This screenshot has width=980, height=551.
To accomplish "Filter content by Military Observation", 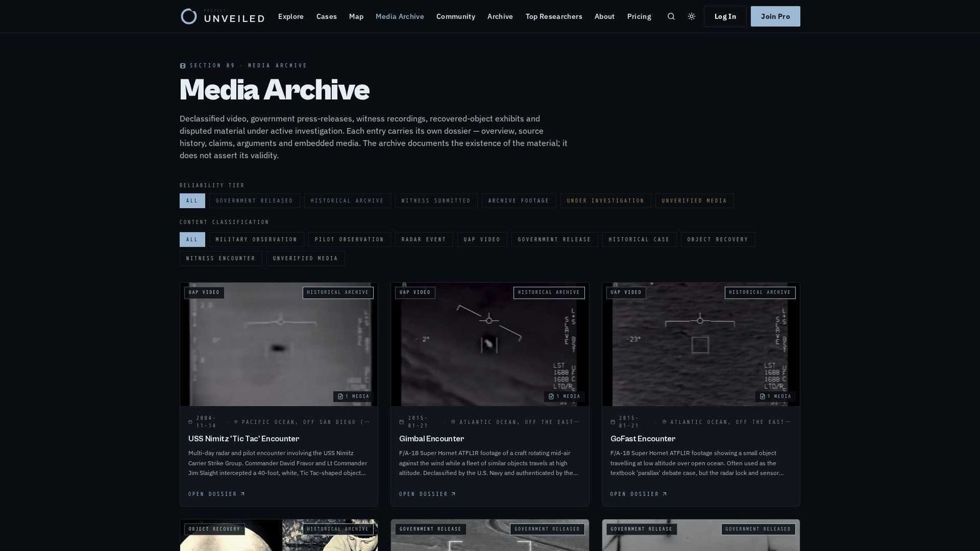I will click(x=256, y=239).
